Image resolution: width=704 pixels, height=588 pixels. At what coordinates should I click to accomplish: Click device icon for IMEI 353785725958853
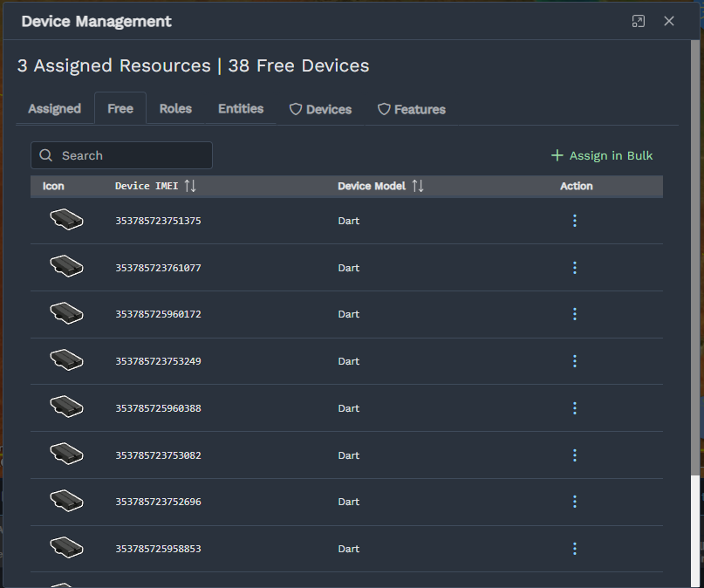(66, 548)
